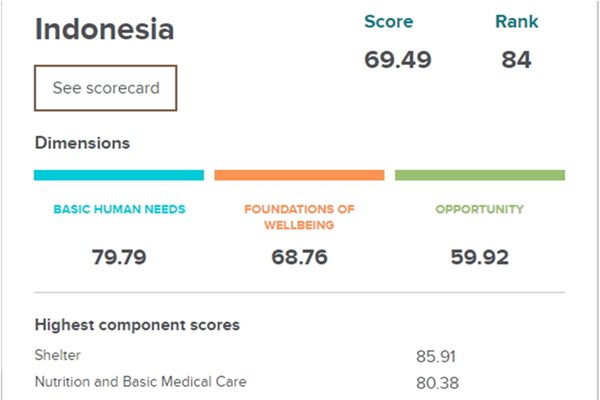Open the Opportunity dimension

pyautogui.click(x=480, y=210)
